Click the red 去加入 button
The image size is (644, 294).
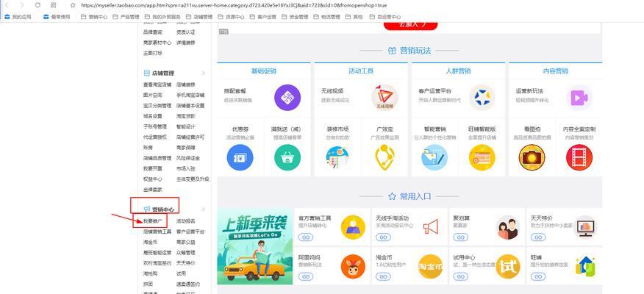(410, 25)
